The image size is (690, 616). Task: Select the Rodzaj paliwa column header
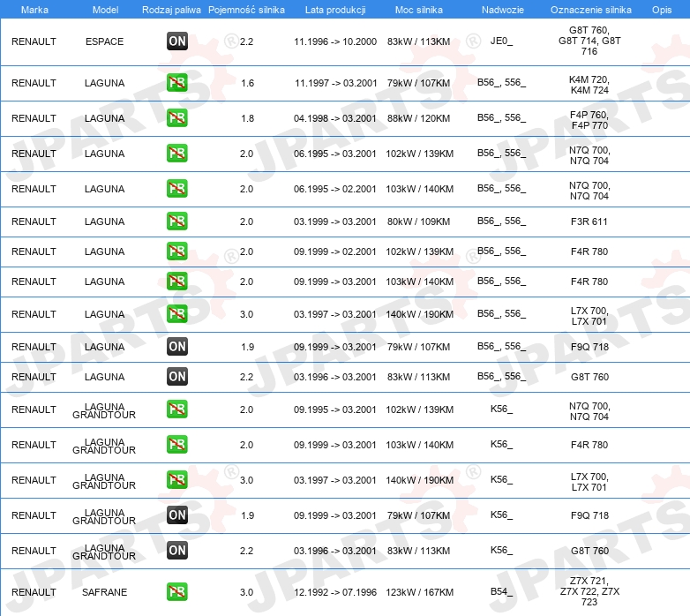coord(171,10)
